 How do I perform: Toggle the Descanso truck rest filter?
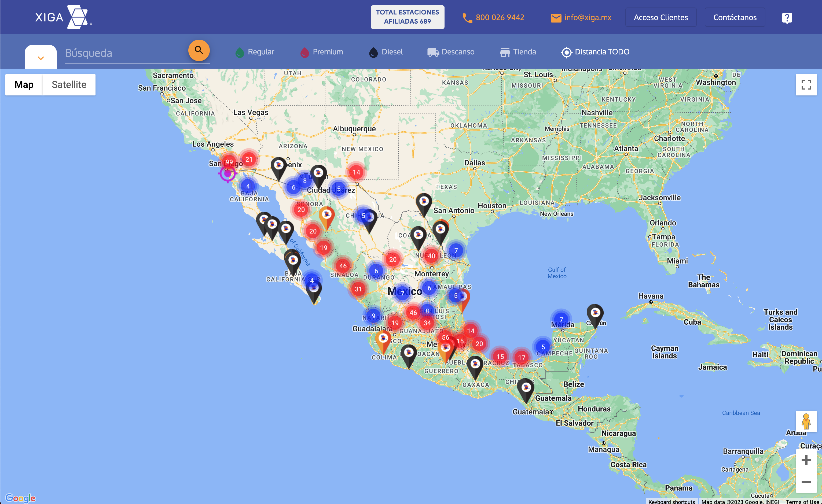pos(451,52)
